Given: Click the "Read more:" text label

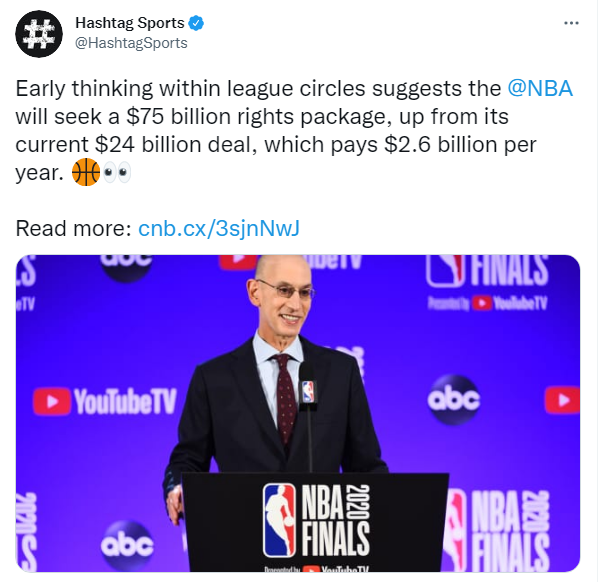Looking at the screenshot, I should (73, 228).
